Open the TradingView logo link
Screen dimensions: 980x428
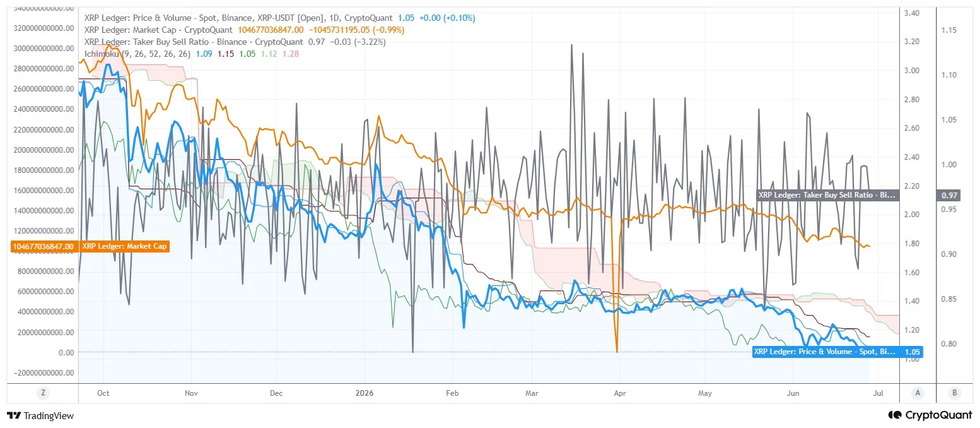coord(40,415)
